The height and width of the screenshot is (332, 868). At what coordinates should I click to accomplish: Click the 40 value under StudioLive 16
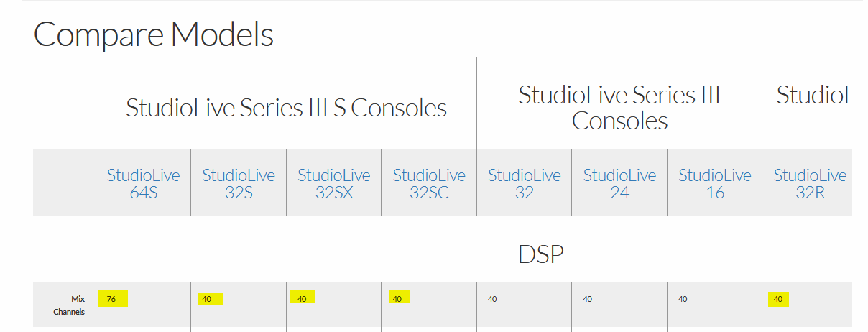pos(683,298)
